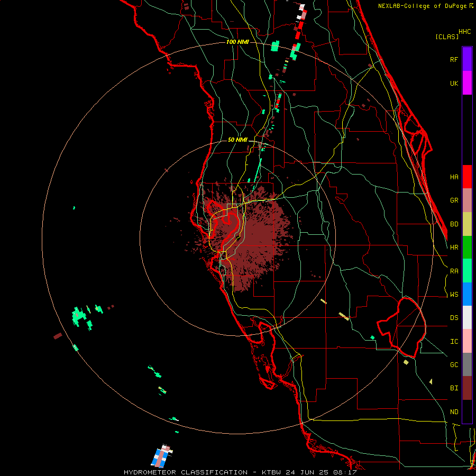
Task: Click the HA legend label
Action: coord(454,177)
